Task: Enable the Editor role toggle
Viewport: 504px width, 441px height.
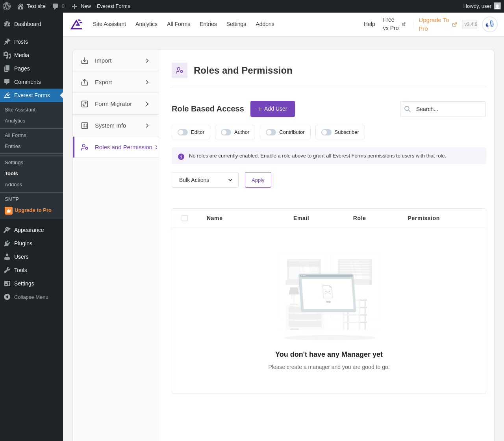Action: 183,132
